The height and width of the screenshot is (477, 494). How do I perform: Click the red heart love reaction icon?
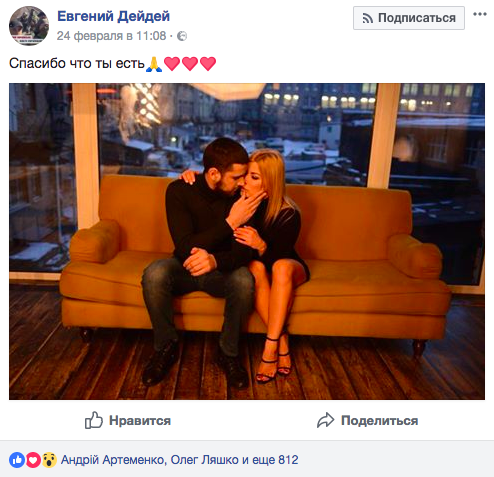click(x=33, y=460)
